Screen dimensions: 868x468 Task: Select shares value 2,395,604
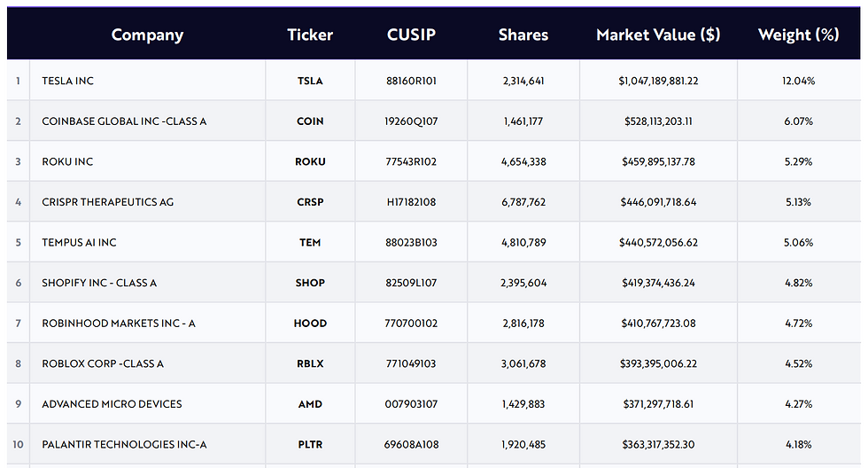point(523,283)
